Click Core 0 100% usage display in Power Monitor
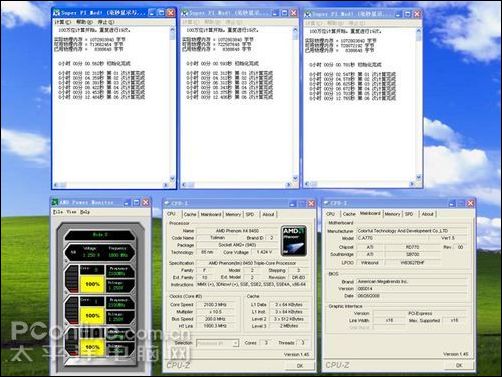502x377 pixels. [92, 284]
